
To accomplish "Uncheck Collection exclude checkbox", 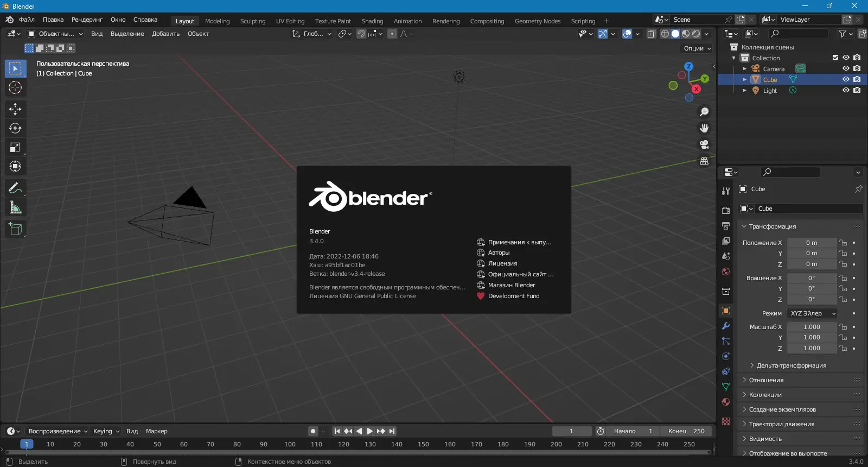I will point(835,58).
